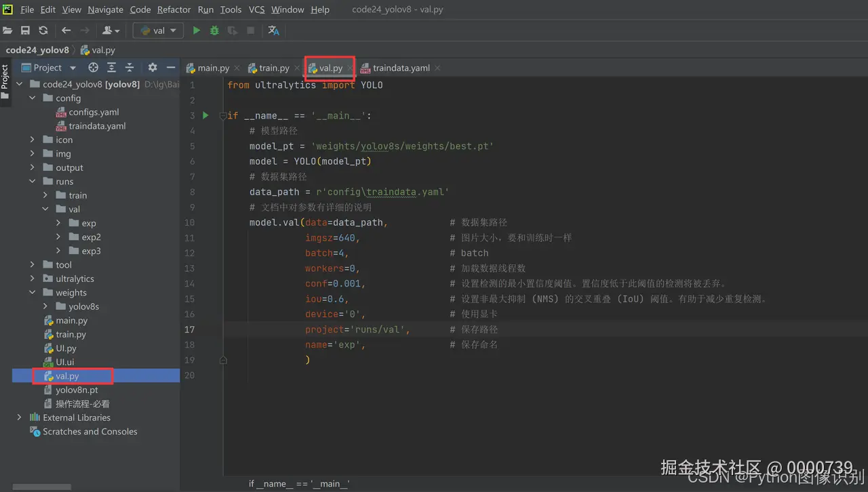Select configs.yaml in the project tree

tap(94, 112)
